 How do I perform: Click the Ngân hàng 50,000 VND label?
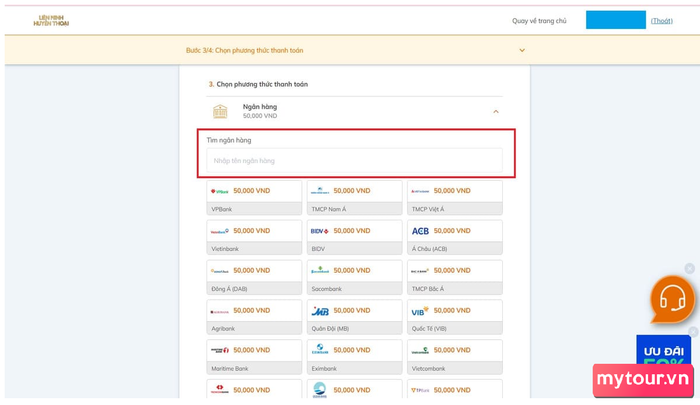tap(260, 111)
